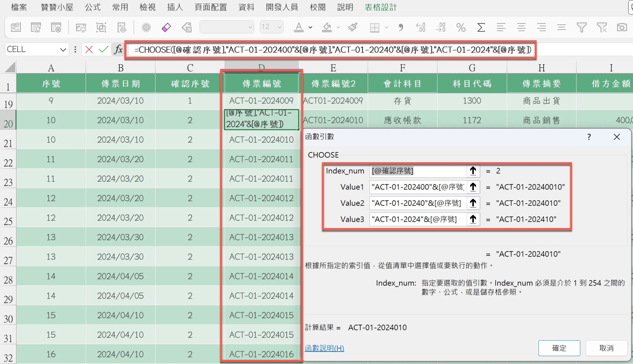Click the selection frame icon
Screen dimensions: 633x364
point(101,28)
